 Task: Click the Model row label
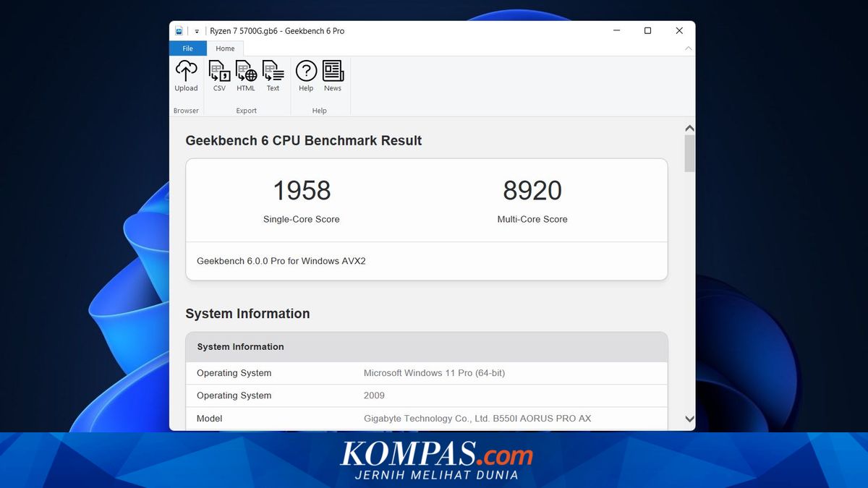[210, 419]
